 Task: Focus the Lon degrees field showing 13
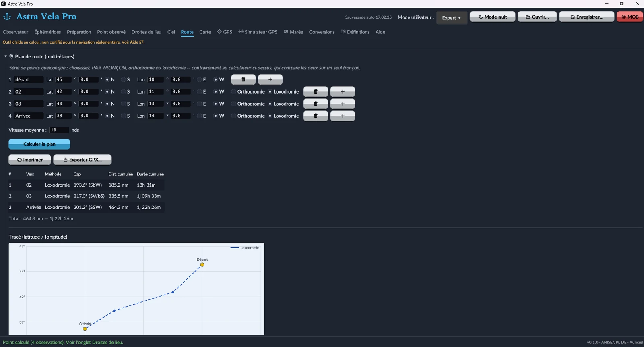[x=155, y=104]
